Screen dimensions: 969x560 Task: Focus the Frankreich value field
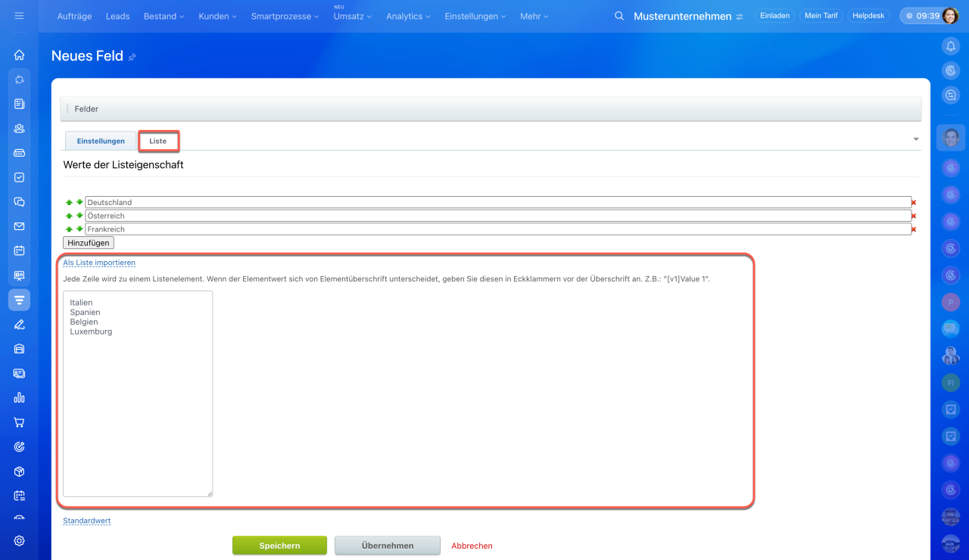click(498, 229)
